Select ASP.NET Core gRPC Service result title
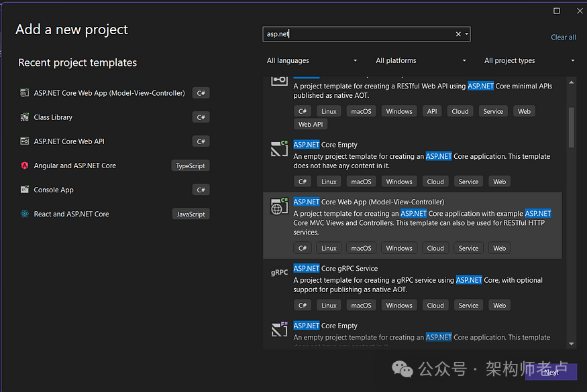This screenshot has width=587, height=392. [335, 269]
